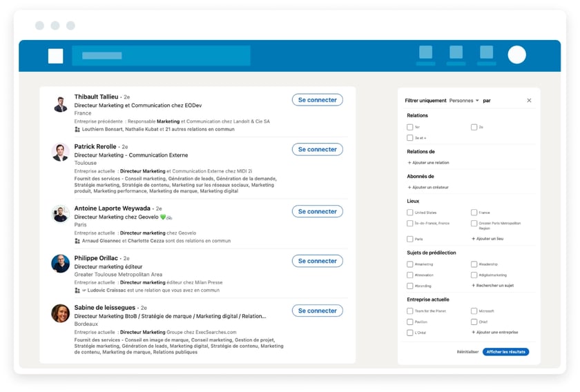
Task: Enable the France location checkbox
Action: click(474, 213)
